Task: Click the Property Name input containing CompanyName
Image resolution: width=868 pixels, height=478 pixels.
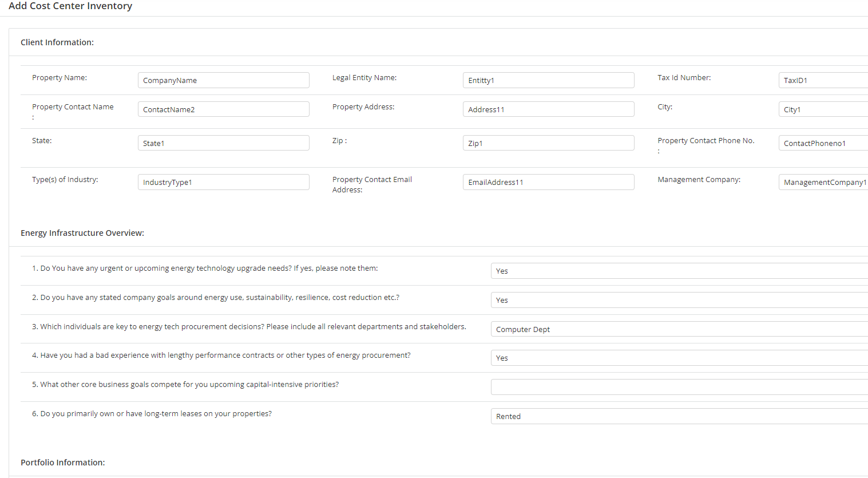Action: coord(223,80)
